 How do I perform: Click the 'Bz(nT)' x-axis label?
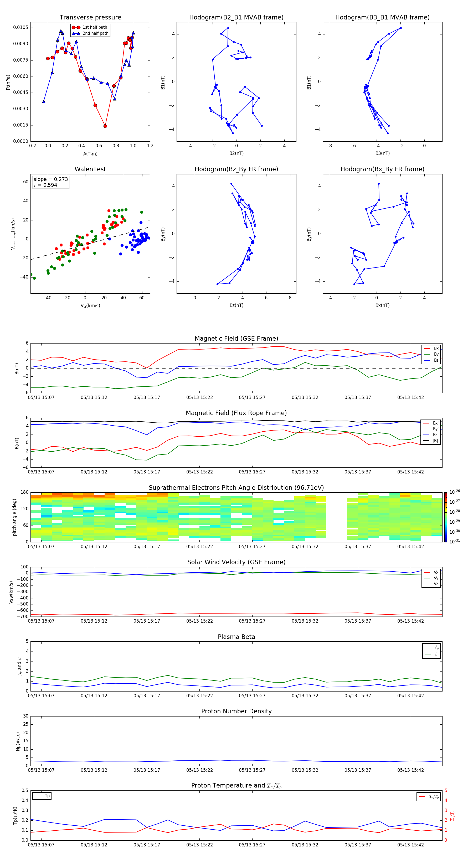(236, 305)
